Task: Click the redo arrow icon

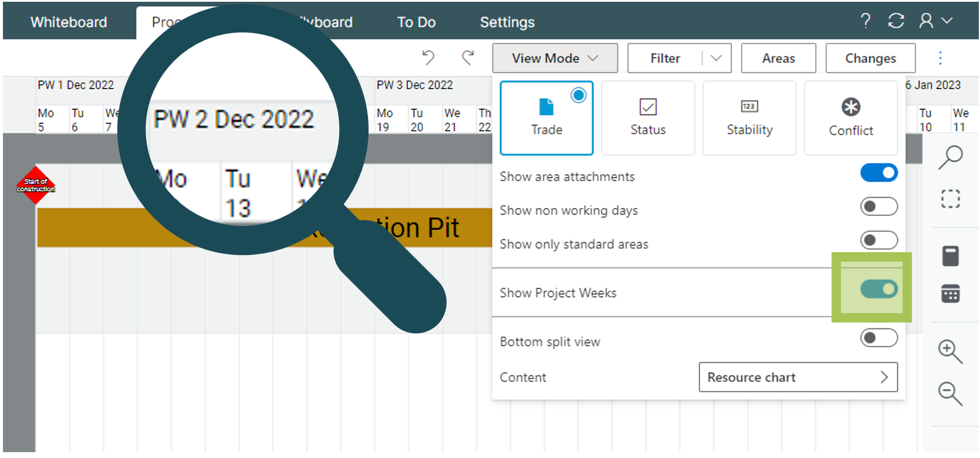Action: point(468,57)
